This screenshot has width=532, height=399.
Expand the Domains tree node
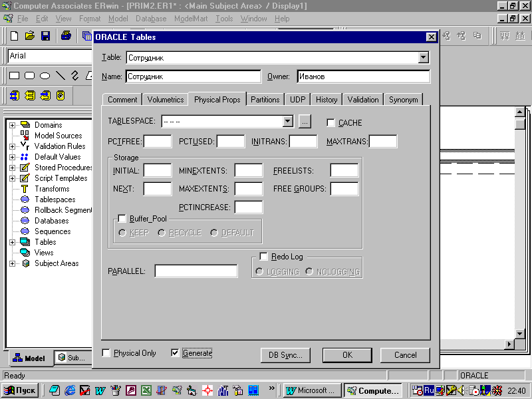(12, 125)
